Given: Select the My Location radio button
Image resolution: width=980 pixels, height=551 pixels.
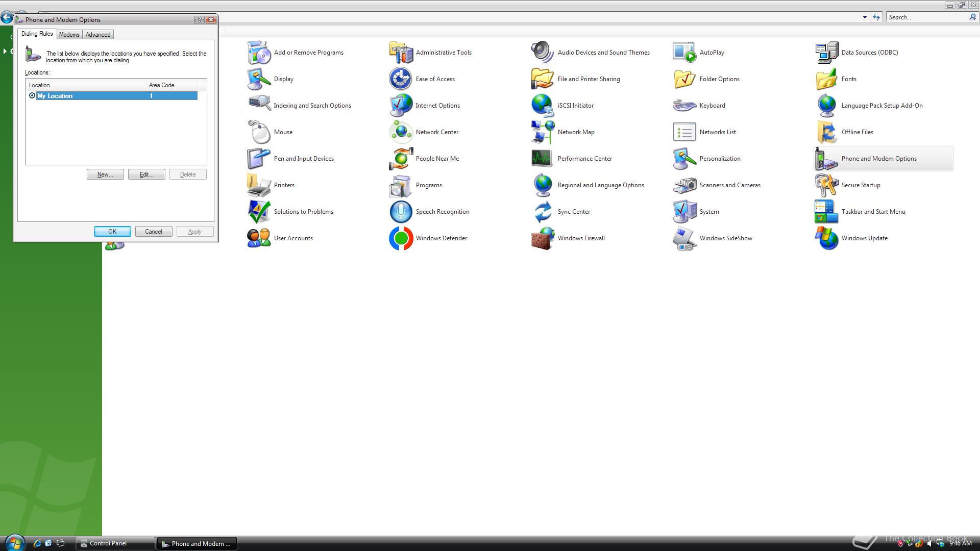Looking at the screenshot, I should 32,96.
